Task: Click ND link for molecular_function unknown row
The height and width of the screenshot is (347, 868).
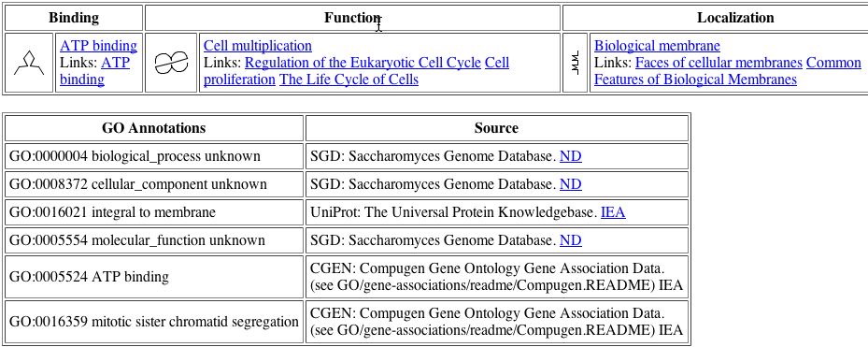Action: click(x=571, y=240)
